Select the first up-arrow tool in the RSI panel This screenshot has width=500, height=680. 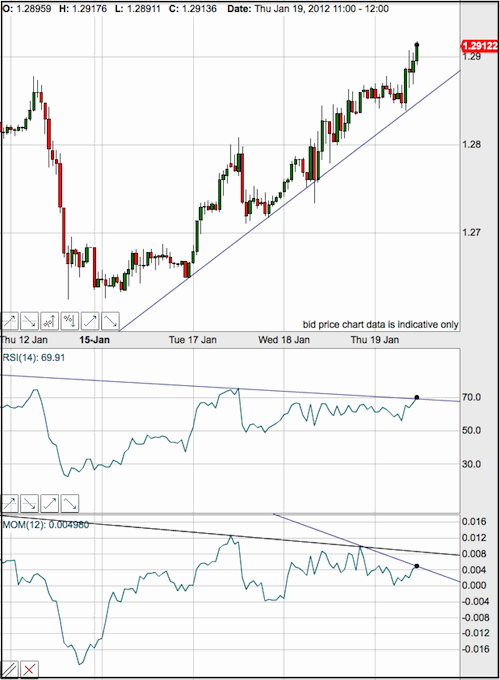pos(9,503)
